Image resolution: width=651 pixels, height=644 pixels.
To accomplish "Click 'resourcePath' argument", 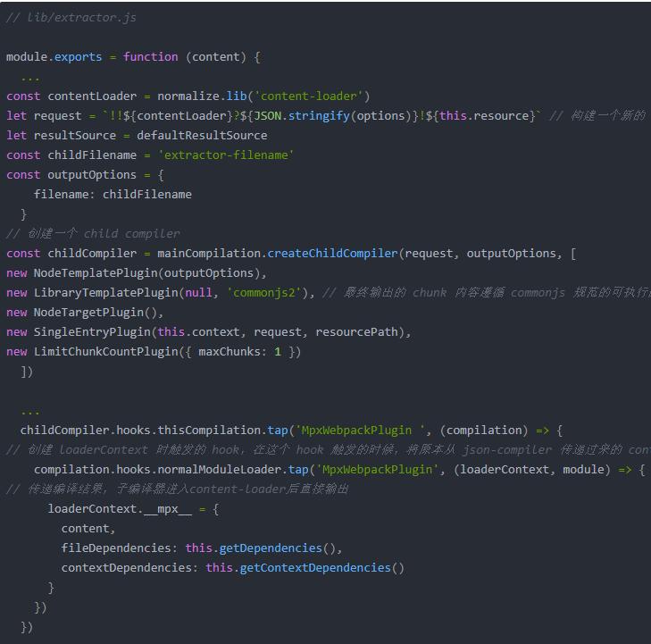I will point(356,332).
